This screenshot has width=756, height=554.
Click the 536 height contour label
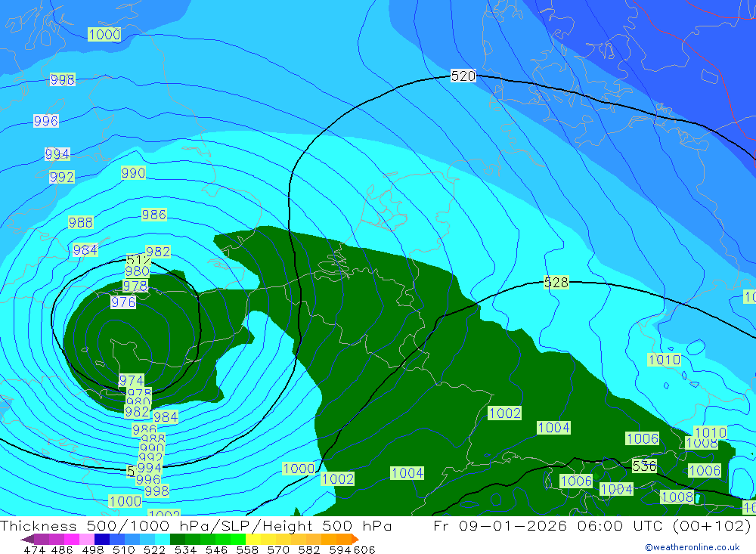click(x=644, y=466)
